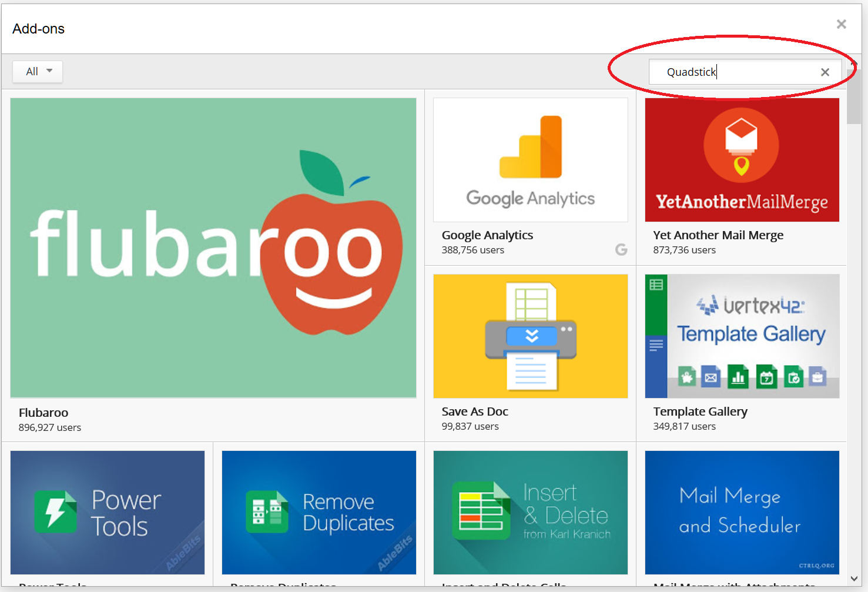Click the 896,927 users text under Flubaroo

click(x=50, y=427)
